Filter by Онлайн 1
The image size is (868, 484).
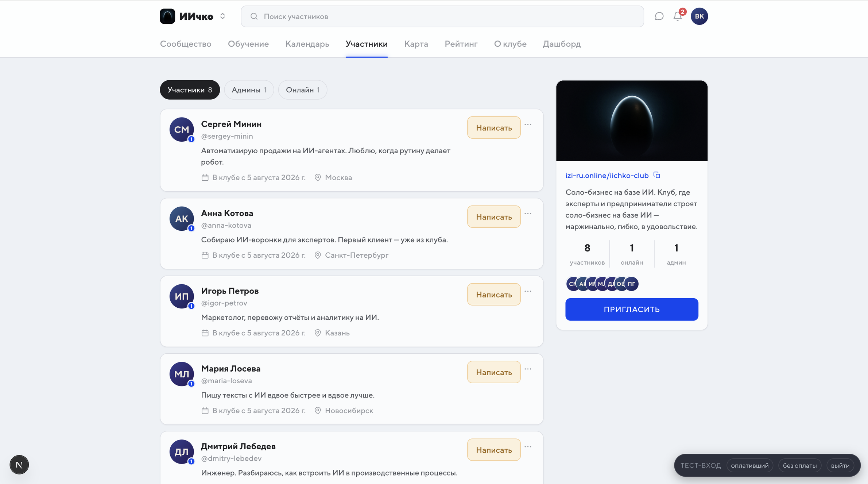coord(303,90)
